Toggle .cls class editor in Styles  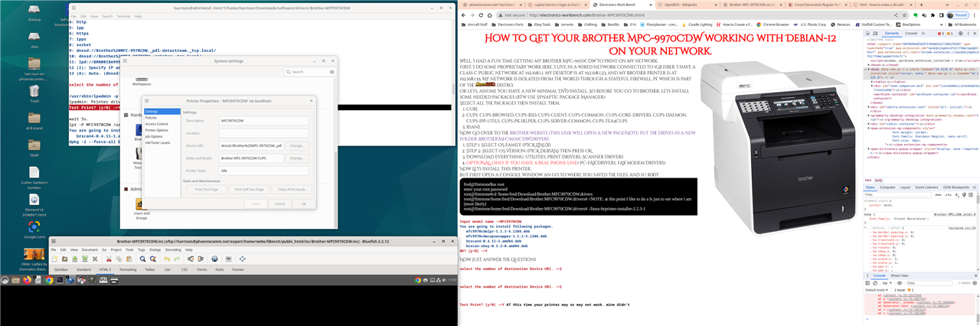pyautogui.click(x=948, y=194)
